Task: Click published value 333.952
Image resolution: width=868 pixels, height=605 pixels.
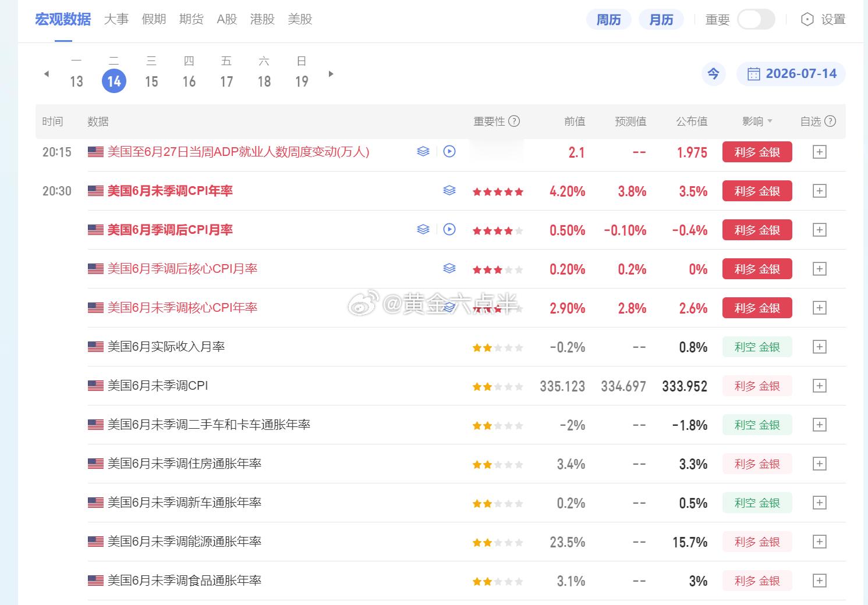Action: pos(685,386)
